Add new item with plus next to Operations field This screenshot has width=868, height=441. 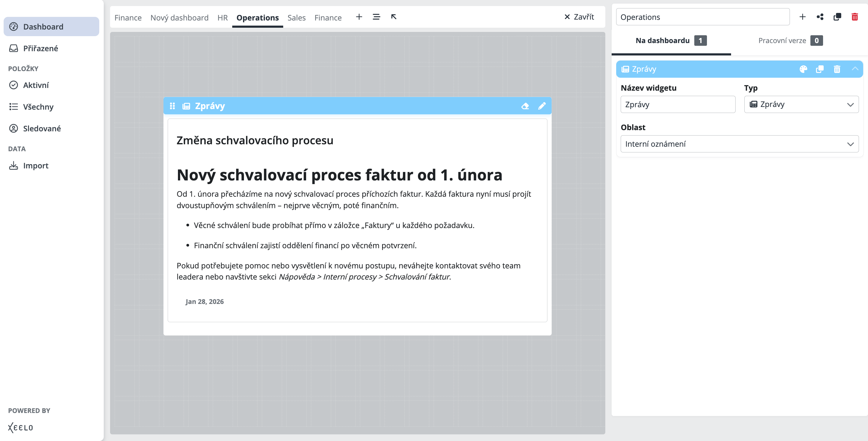point(802,17)
